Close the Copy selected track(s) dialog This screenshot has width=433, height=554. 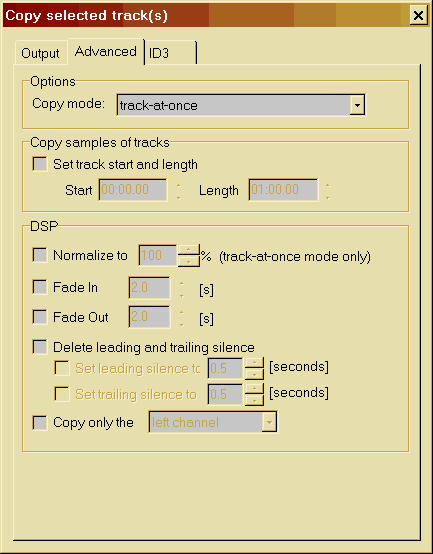(x=419, y=16)
